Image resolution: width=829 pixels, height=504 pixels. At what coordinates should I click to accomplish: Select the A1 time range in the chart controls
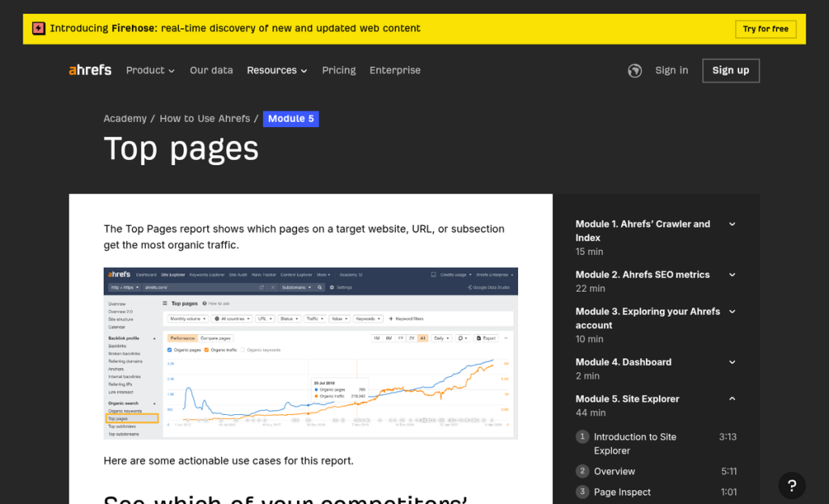pos(423,337)
